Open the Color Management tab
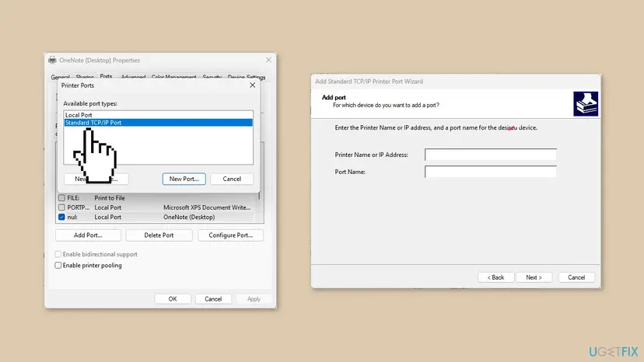 (x=173, y=77)
